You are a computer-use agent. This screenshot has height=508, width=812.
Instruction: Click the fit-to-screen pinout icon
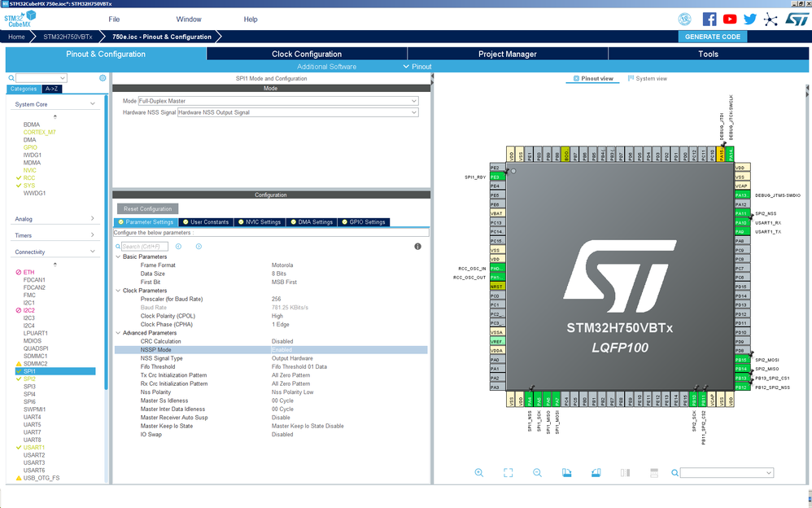pos(508,473)
